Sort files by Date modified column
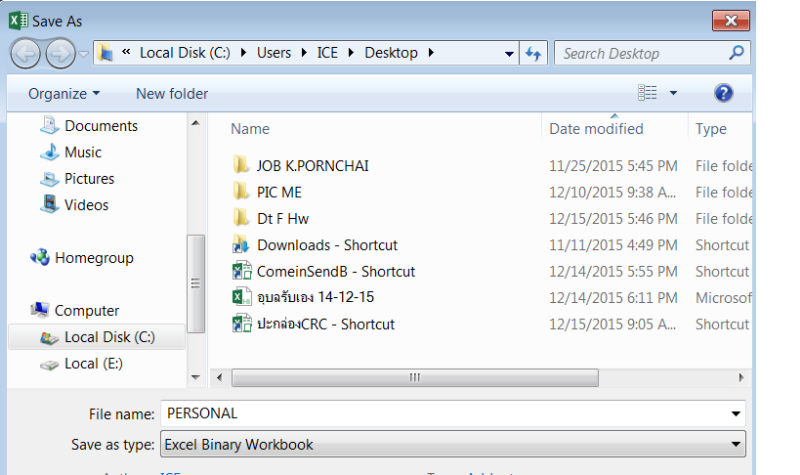Image resolution: width=800 pixels, height=475 pixels. (x=596, y=129)
